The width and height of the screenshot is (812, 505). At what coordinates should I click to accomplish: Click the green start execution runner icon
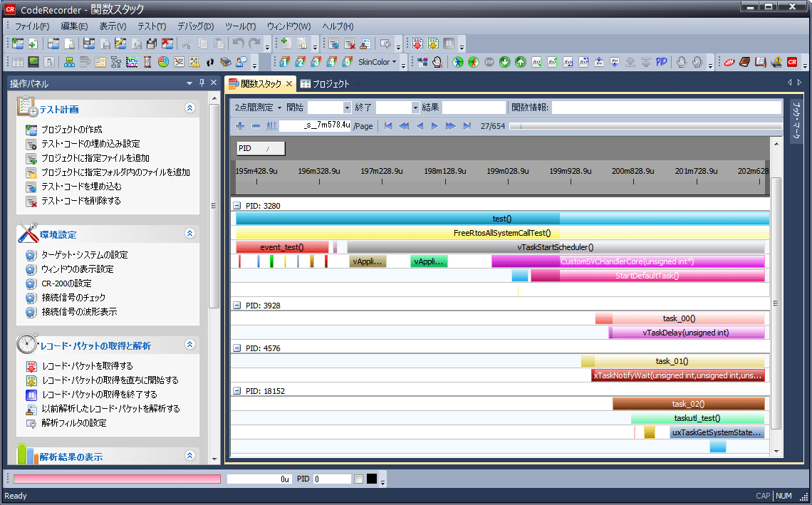[x=459, y=62]
